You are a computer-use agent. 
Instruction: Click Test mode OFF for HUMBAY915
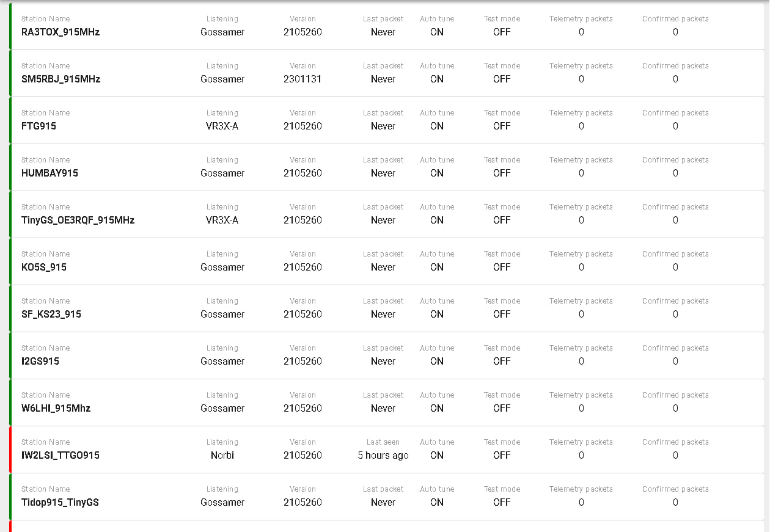pyautogui.click(x=502, y=173)
